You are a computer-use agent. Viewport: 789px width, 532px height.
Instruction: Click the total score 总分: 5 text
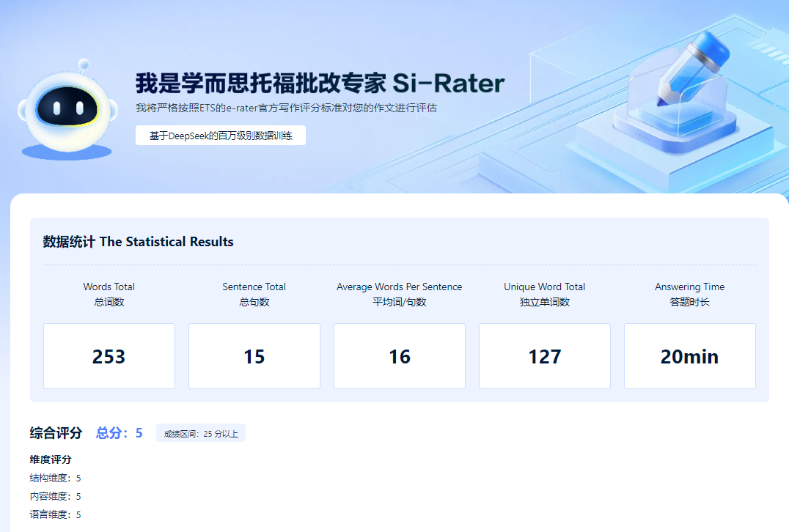coord(120,433)
